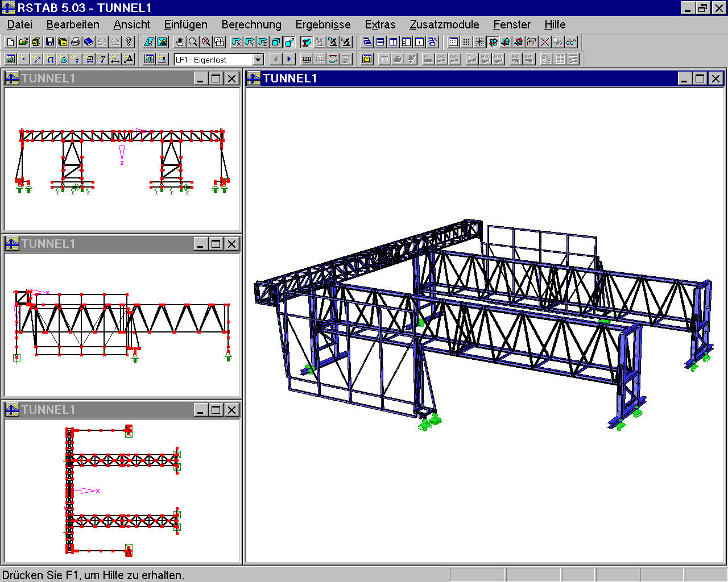This screenshot has width=728, height=582.
Task: Show the isometric cube view
Action: (x=276, y=41)
